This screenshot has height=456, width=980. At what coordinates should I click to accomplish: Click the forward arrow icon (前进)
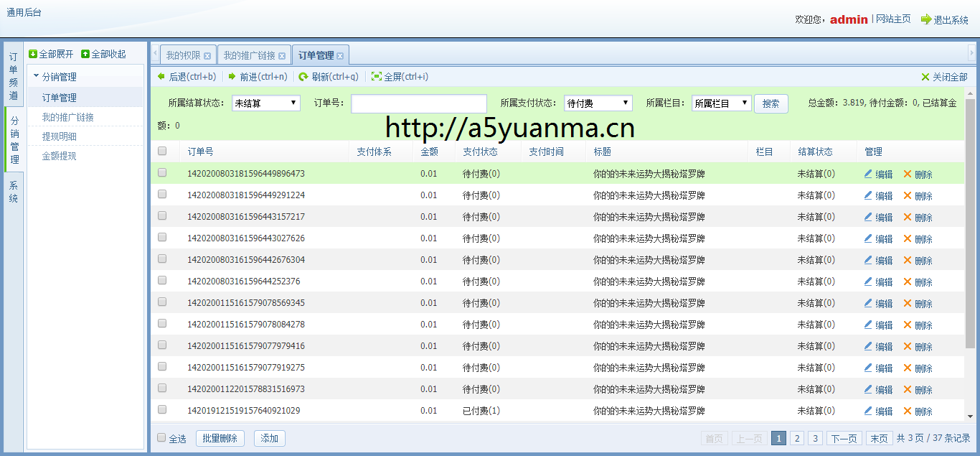(x=232, y=76)
